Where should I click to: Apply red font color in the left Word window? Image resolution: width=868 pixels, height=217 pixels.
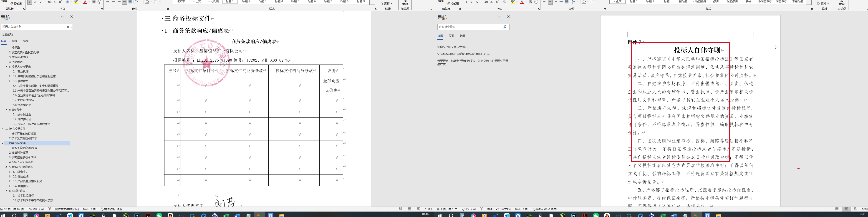(85, 2)
